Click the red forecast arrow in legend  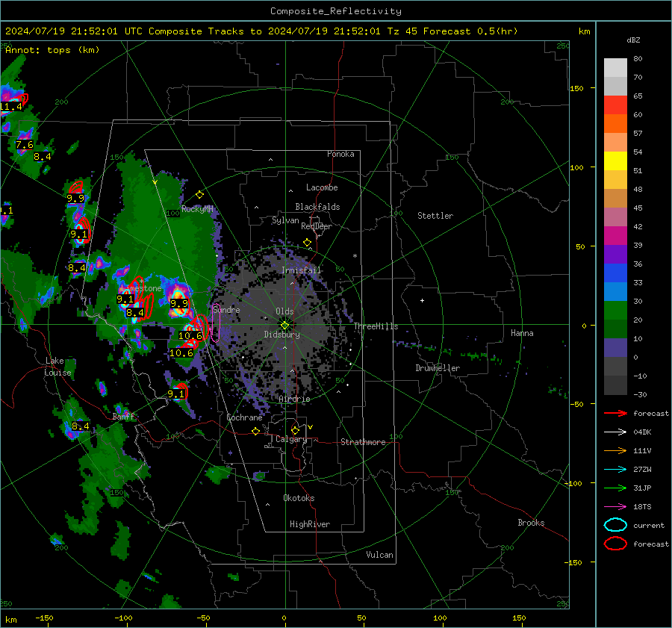615,413
